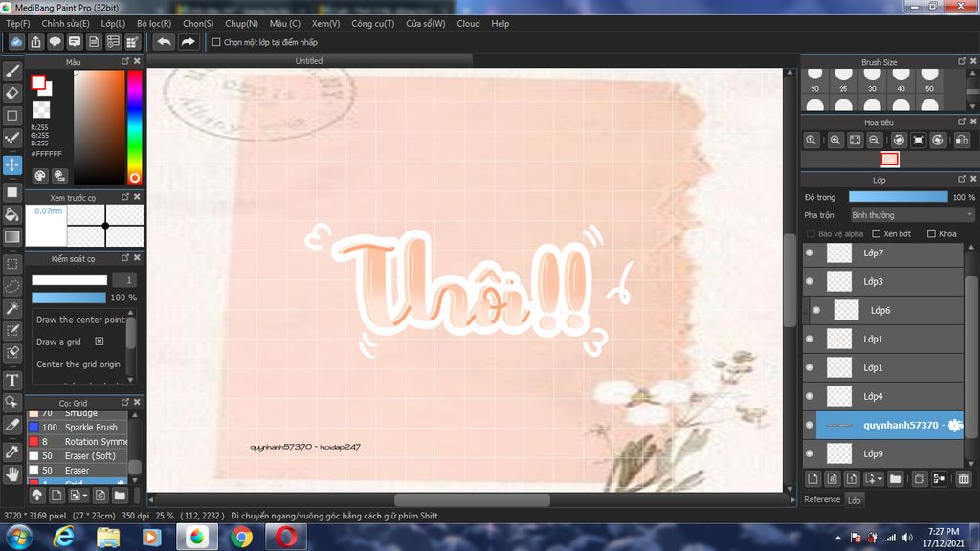Click the speech bubble toolbar icon
Image resolution: width=980 pixels, height=551 pixels.
pyautogui.click(x=55, y=42)
